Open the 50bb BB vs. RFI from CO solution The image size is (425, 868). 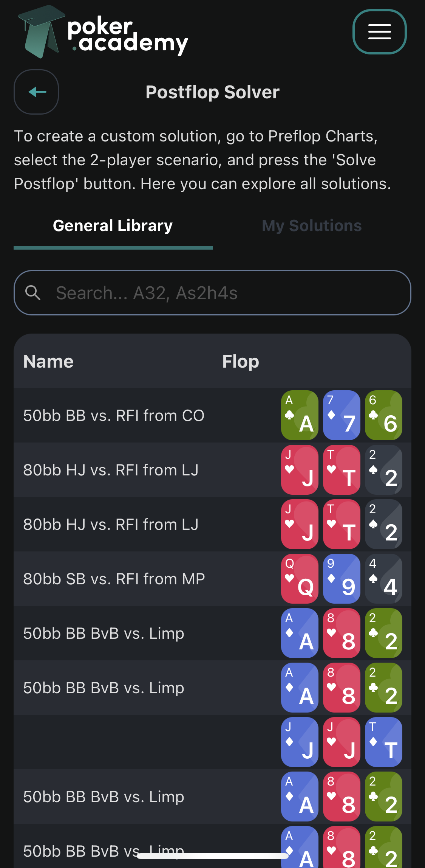coord(114,416)
